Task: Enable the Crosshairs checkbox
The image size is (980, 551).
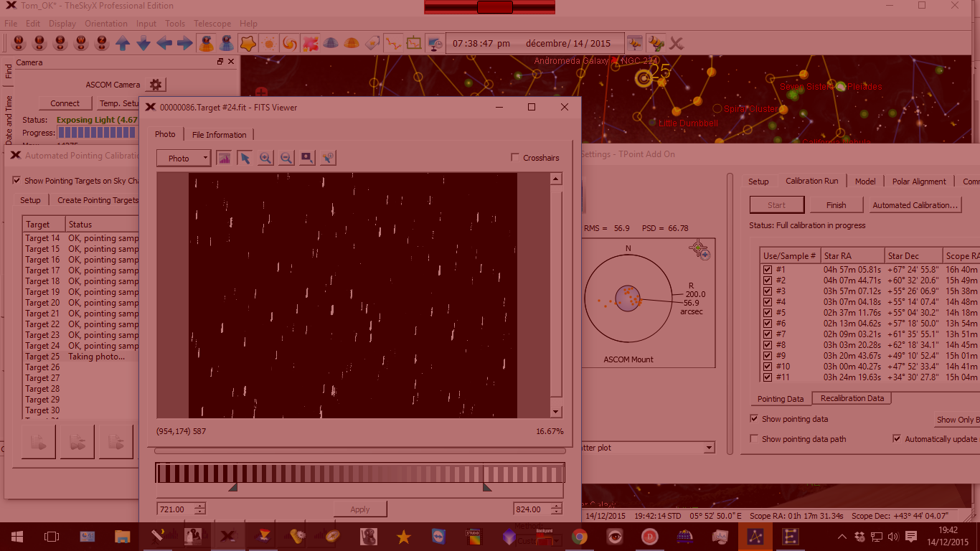Action: [x=514, y=158]
